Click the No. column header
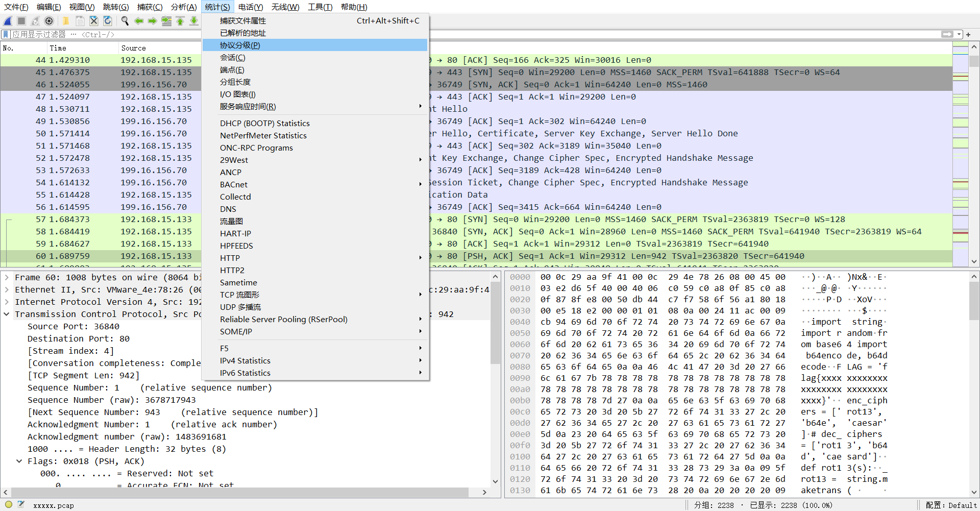The width and height of the screenshot is (980, 511). (23, 48)
